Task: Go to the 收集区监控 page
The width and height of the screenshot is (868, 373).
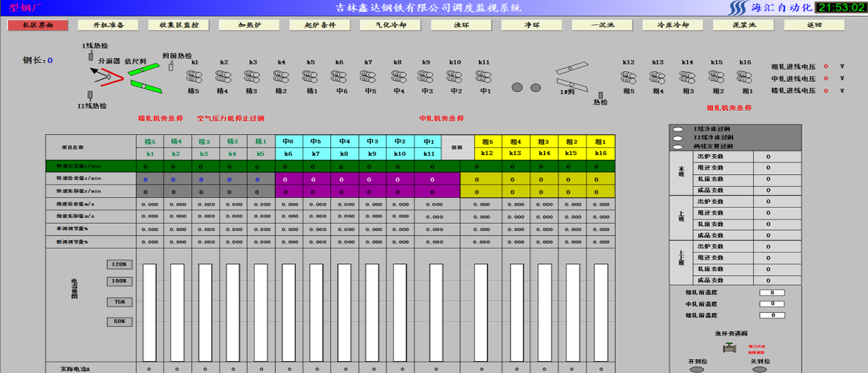Action: click(x=179, y=25)
